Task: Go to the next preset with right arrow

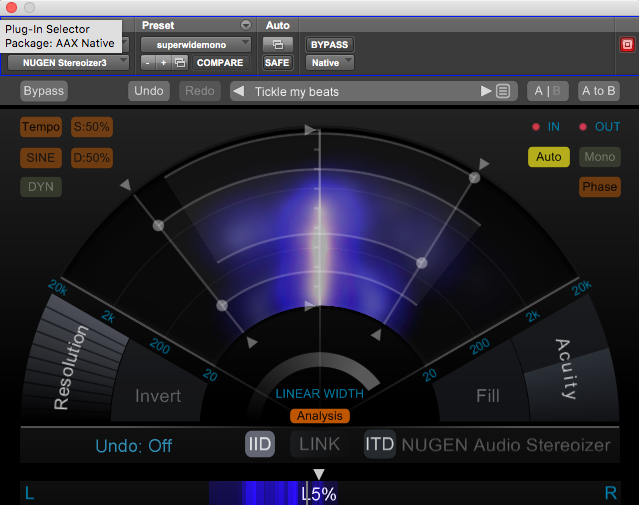Action: [485, 91]
